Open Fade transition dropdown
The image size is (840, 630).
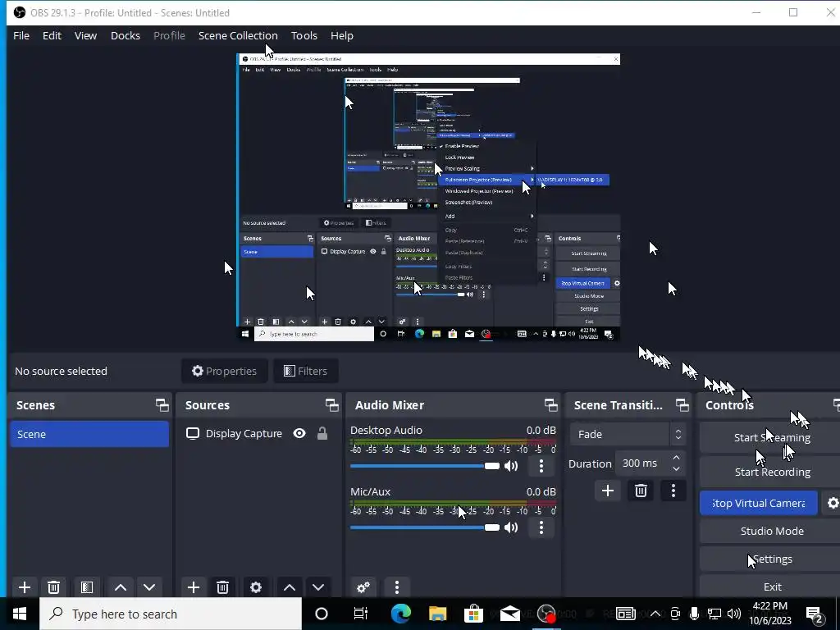tap(628, 434)
